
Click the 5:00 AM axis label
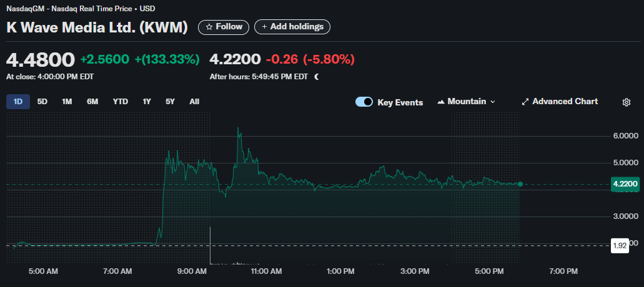44,271
